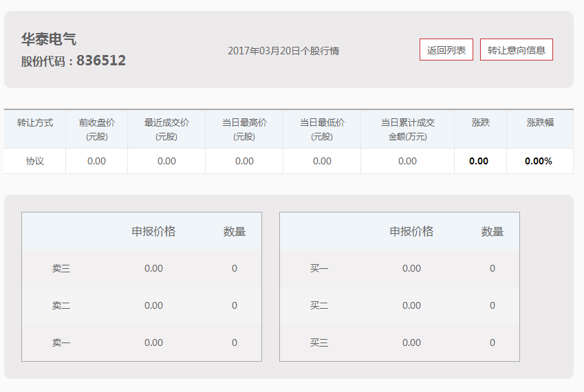Image resolution: width=584 pixels, height=392 pixels.
Task: Click the 前收盘价 column header
Action: click(97, 129)
